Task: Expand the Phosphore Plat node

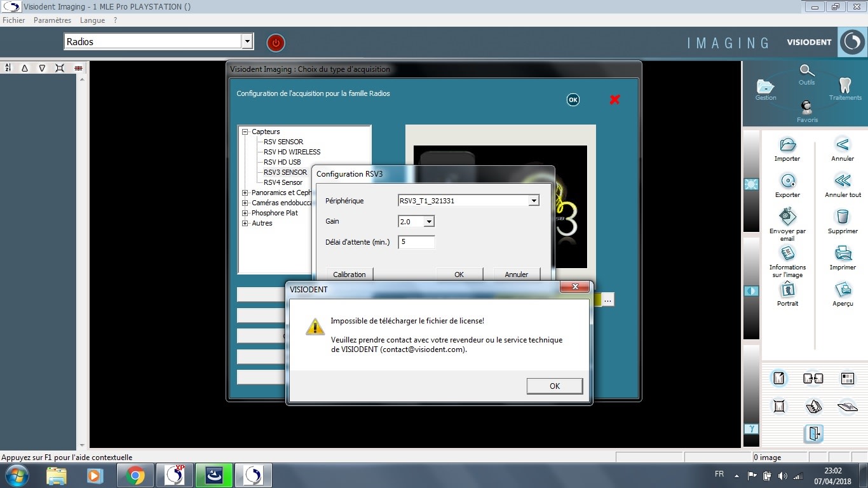Action: tap(245, 213)
